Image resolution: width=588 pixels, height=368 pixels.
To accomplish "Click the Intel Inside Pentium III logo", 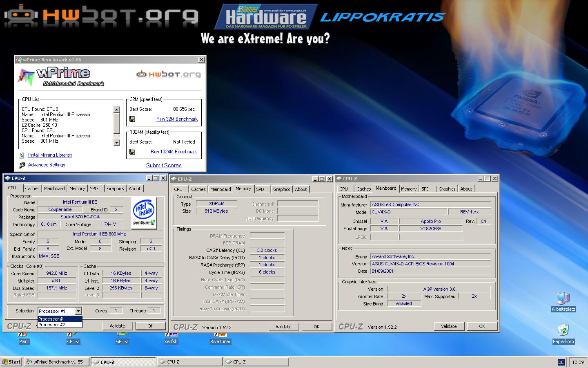I will [145, 212].
